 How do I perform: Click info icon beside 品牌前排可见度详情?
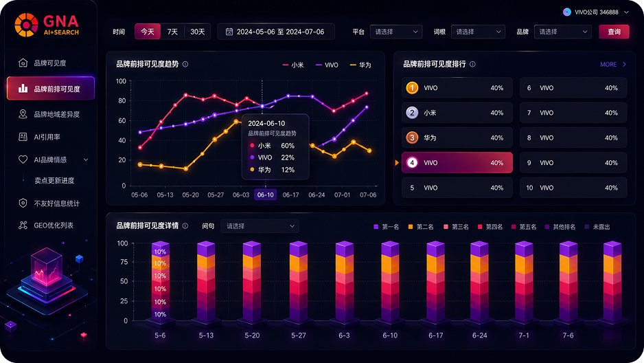[x=185, y=225]
